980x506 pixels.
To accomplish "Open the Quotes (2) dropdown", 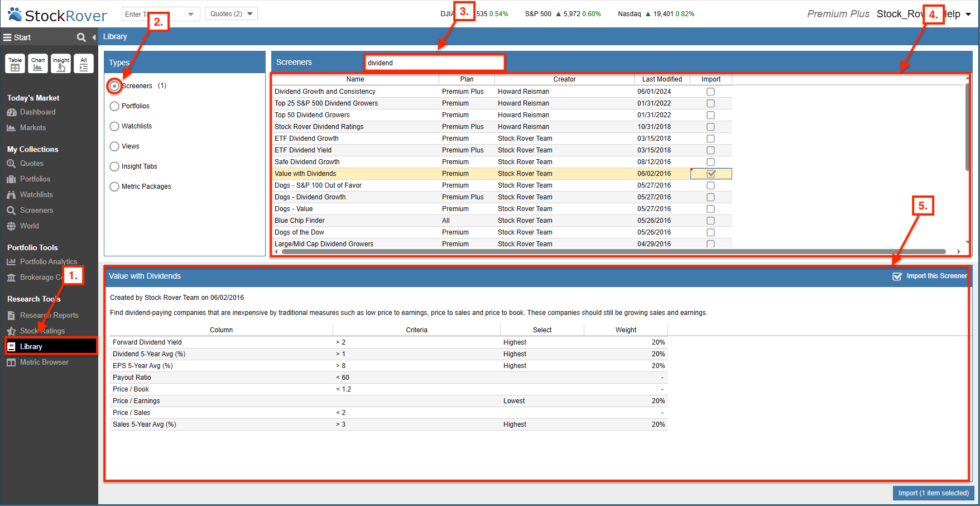I will (x=231, y=14).
